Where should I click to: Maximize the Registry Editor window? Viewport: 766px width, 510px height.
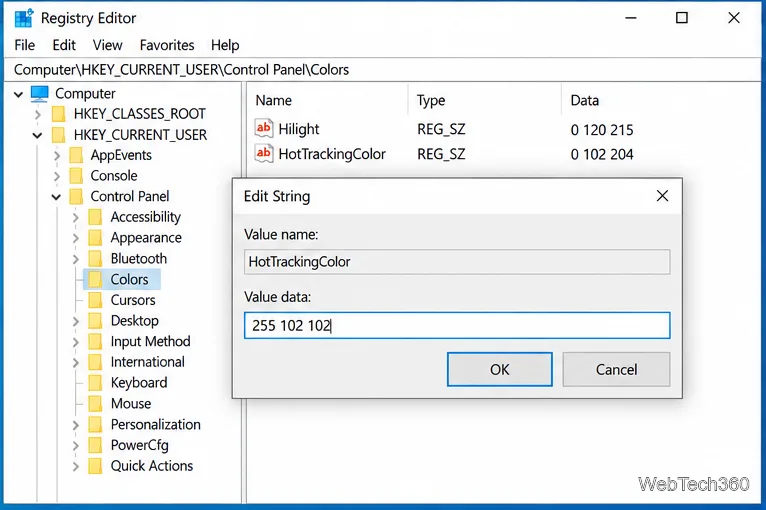(x=682, y=18)
